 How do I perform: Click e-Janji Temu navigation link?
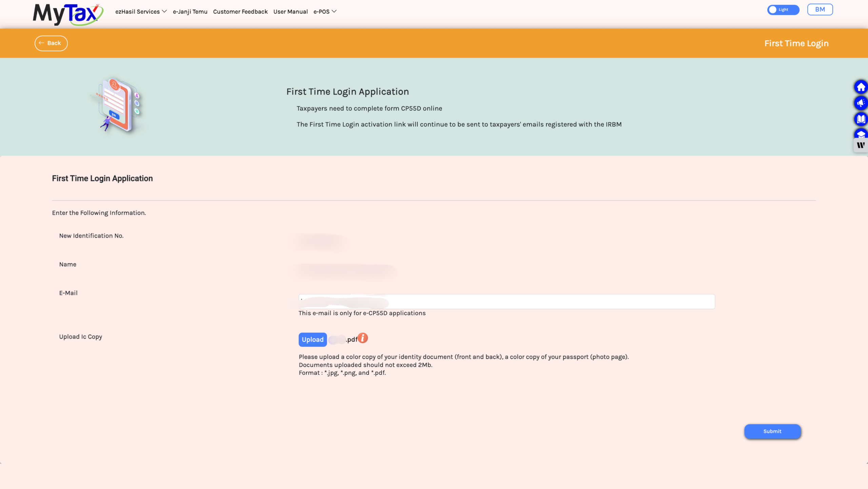tap(190, 12)
